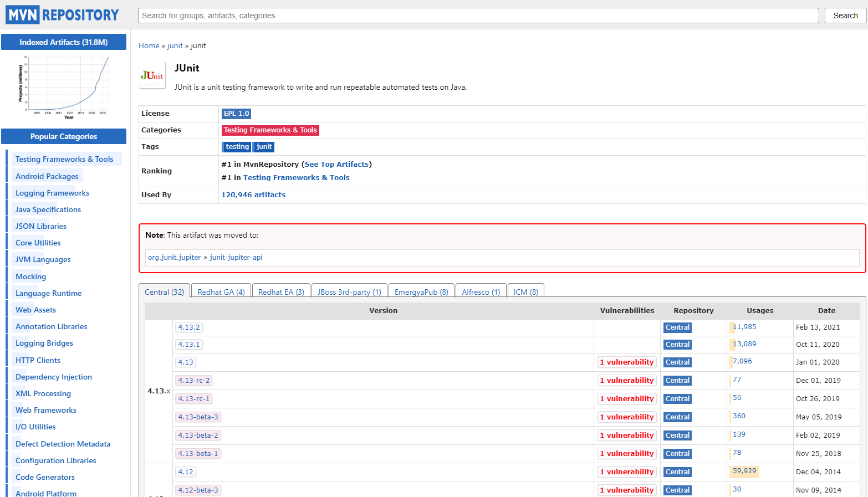Click the testing tag
868x497 pixels.
pyautogui.click(x=237, y=147)
